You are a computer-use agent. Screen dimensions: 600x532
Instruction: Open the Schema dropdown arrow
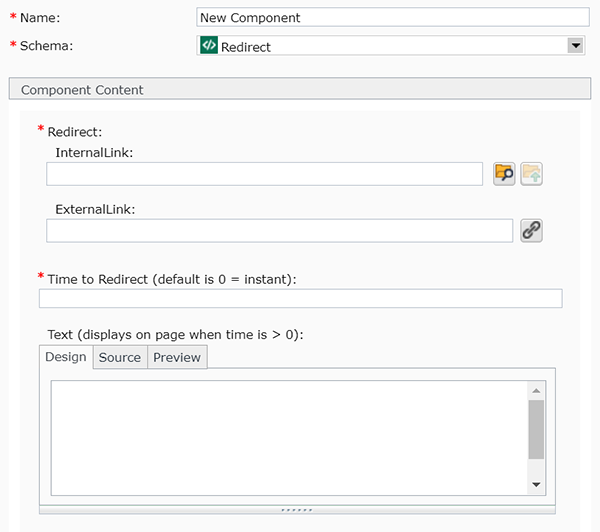point(575,45)
